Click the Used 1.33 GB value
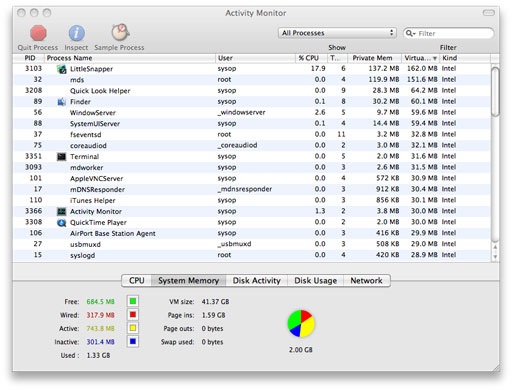Viewport: 512px width, 390px height. [98, 355]
